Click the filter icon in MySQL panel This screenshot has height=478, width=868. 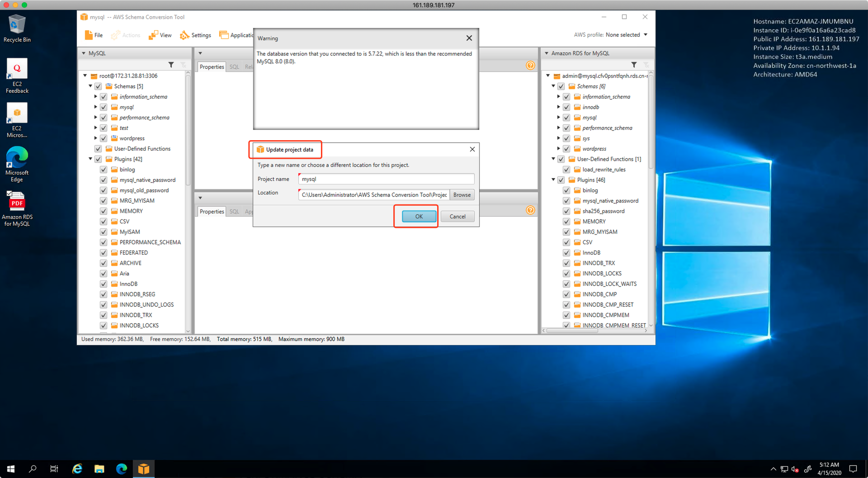(x=171, y=65)
